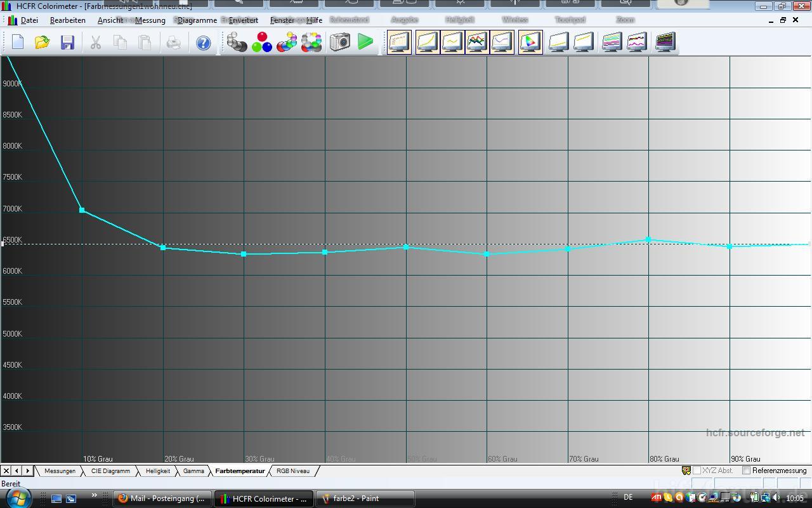This screenshot has height=508, width=812.
Task: Click the 10% Grau data point on curve
Action: tap(82, 210)
